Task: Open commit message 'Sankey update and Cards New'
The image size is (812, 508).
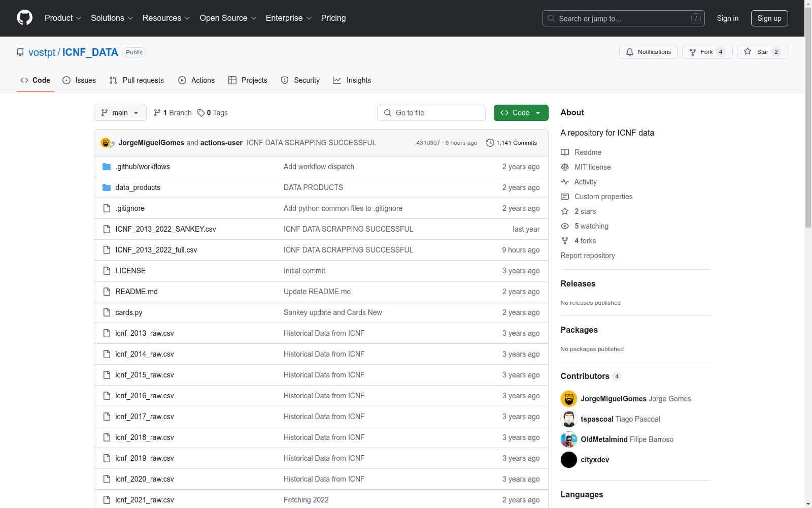Action: [333, 312]
